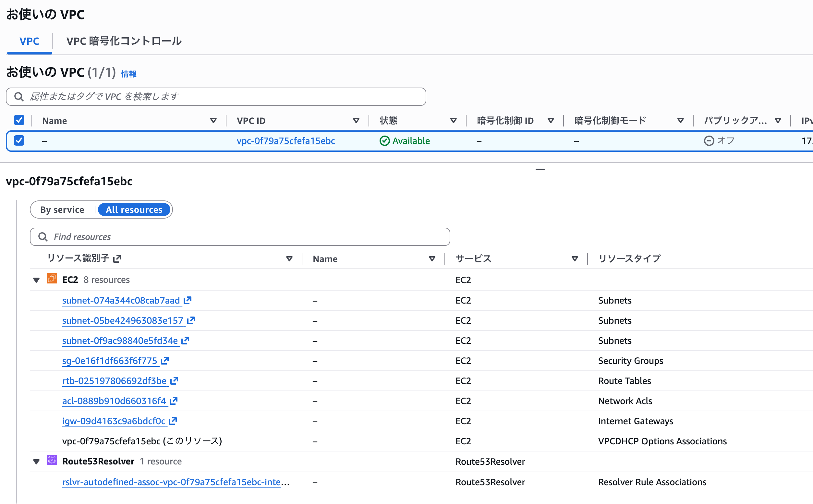Click the green Available status icon

pyautogui.click(x=385, y=141)
